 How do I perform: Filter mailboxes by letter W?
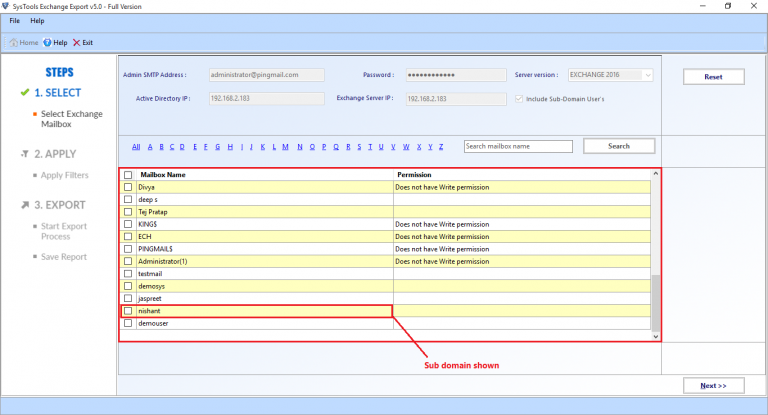(x=406, y=147)
